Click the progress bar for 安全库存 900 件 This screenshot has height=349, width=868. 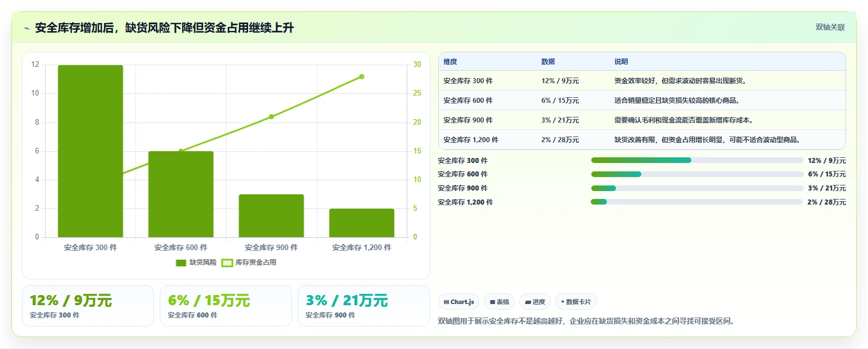coord(697,188)
